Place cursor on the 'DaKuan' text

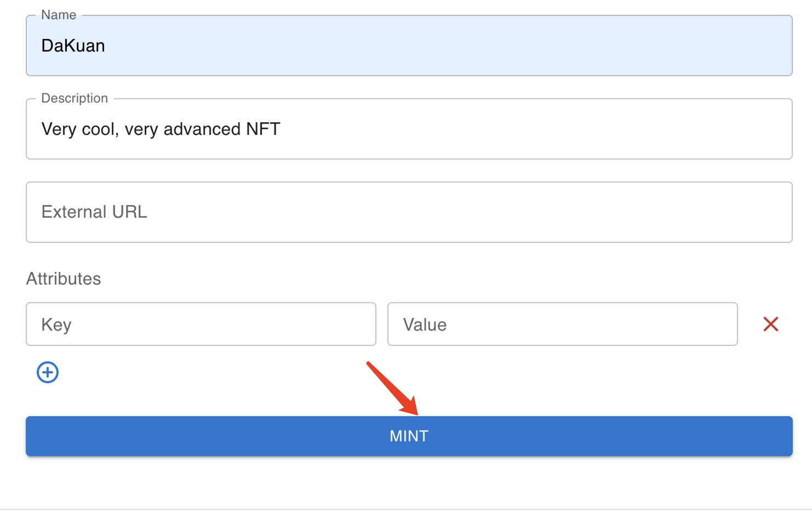point(73,46)
